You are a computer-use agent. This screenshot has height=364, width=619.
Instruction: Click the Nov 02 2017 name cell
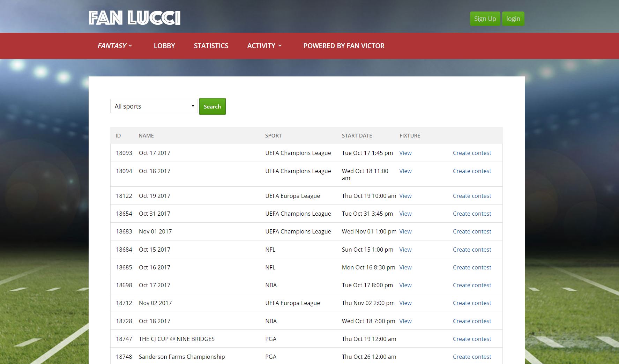(155, 303)
